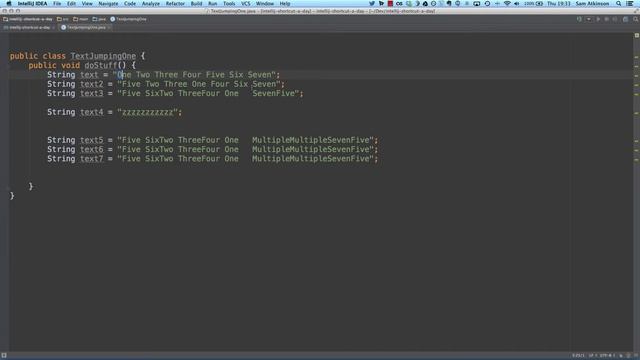The image size is (640, 360).
Task: Click the Evernote elephant menu bar icon
Action: [x=449, y=4]
